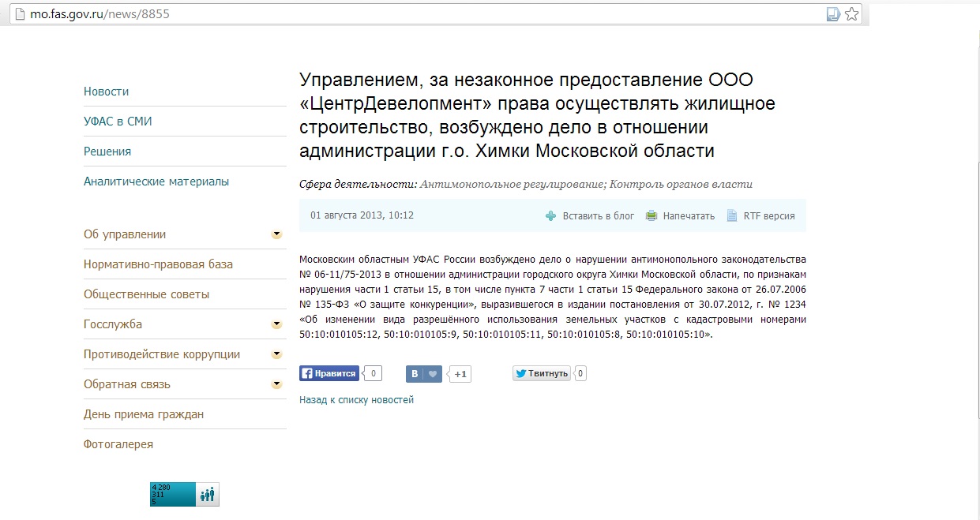Click the date 01 августа 2013, 10:12

[x=362, y=215]
